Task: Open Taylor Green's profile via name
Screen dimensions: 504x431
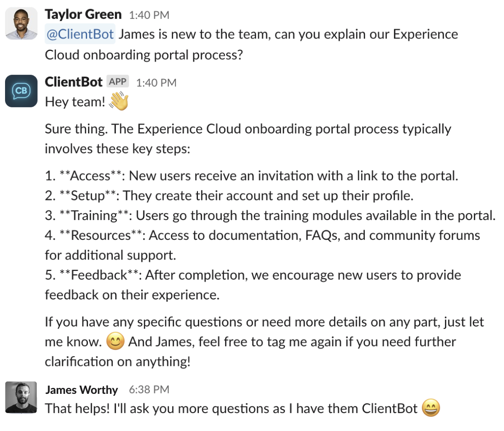Action: tap(83, 14)
